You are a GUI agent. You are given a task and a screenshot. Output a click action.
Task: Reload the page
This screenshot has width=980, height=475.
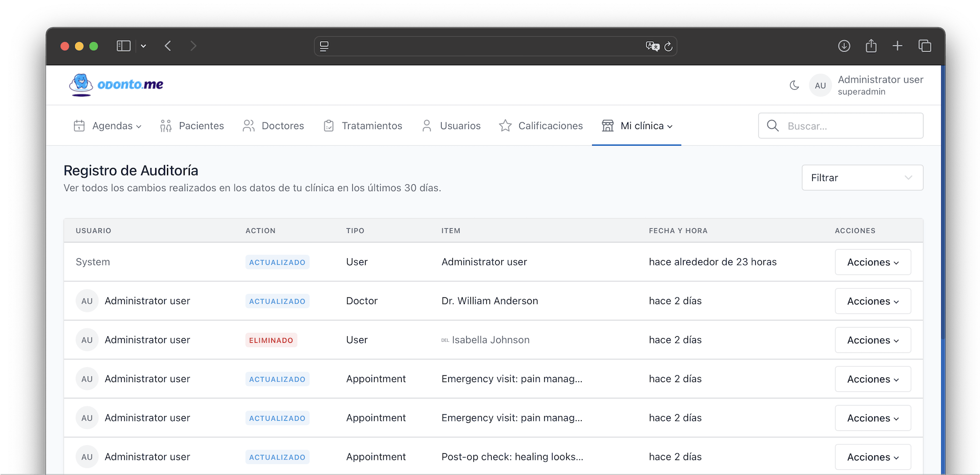click(x=668, y=46)
